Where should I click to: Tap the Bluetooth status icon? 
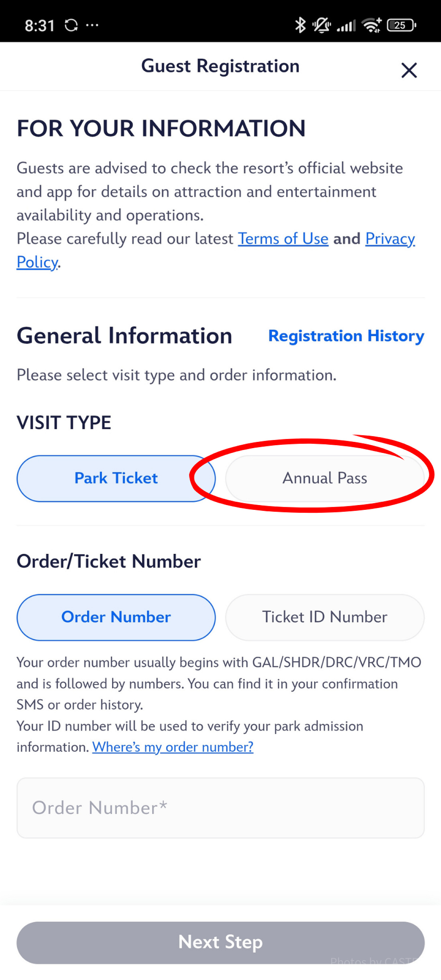(x=300, y=25)
